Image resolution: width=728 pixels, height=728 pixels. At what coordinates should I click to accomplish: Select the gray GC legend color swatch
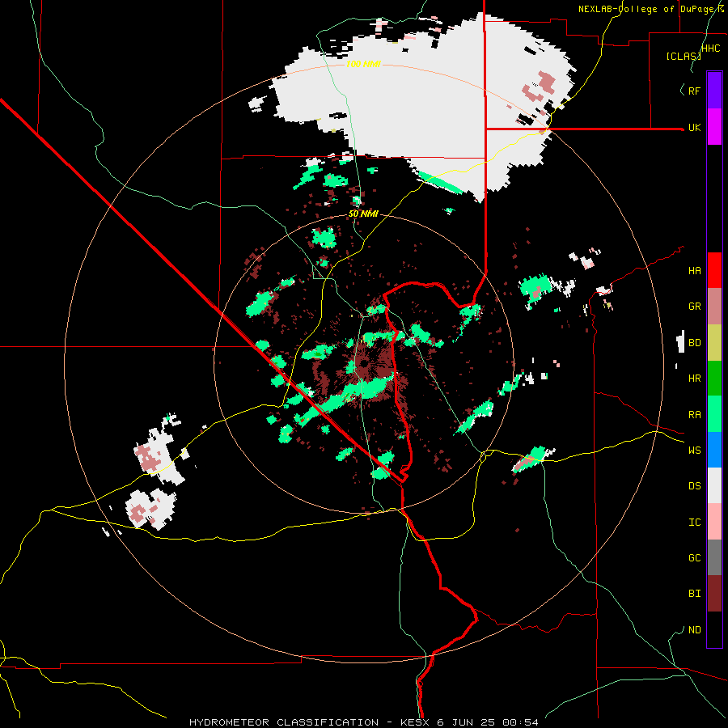click(714, 557)
